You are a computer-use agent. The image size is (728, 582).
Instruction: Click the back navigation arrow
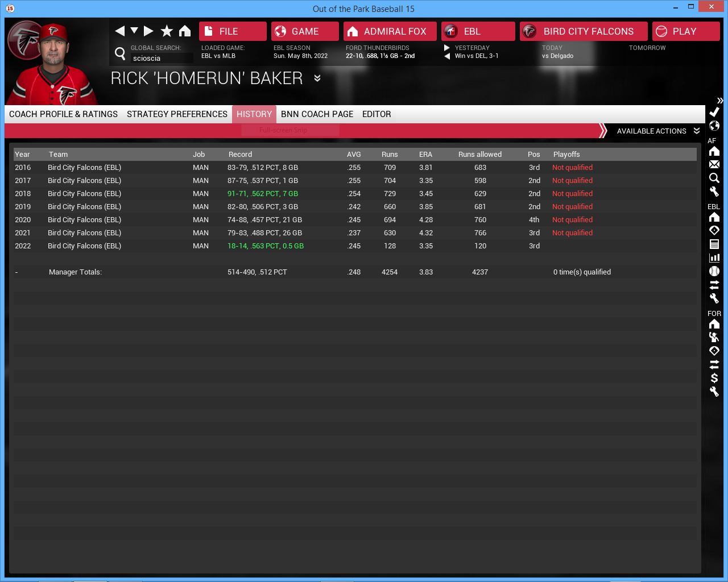click(x=119, y=31)
